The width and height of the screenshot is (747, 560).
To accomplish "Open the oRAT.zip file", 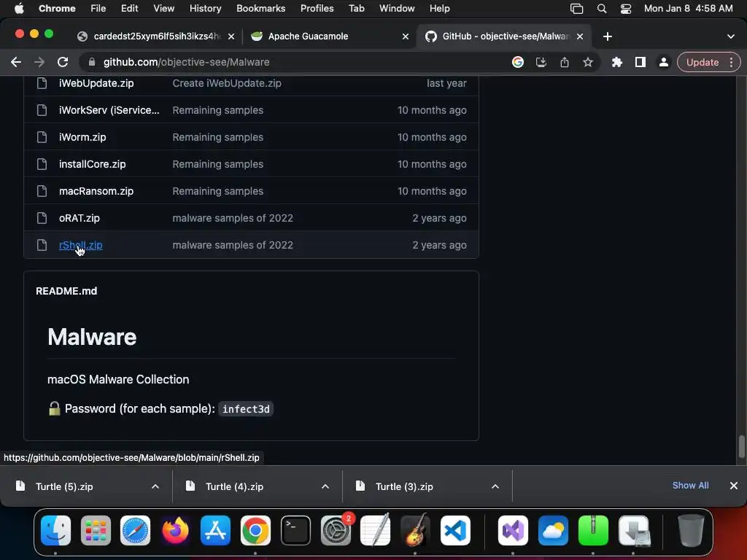I will [x=79, y=218].
